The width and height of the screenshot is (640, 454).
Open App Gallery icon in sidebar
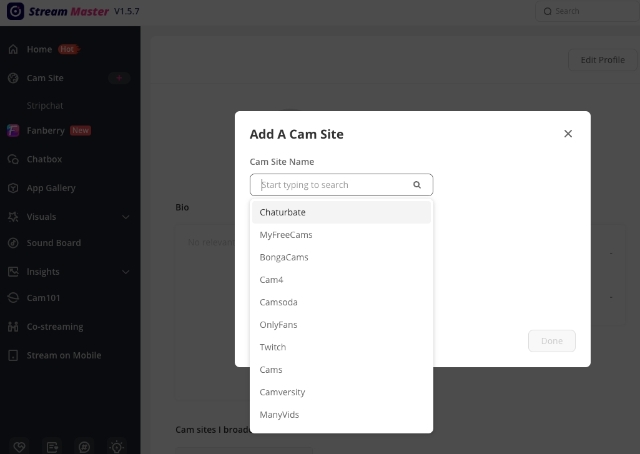(x=13, y=188)
